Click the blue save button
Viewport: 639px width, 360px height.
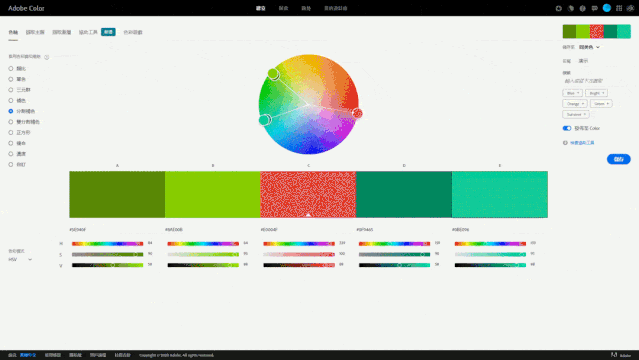coord(619,159)
